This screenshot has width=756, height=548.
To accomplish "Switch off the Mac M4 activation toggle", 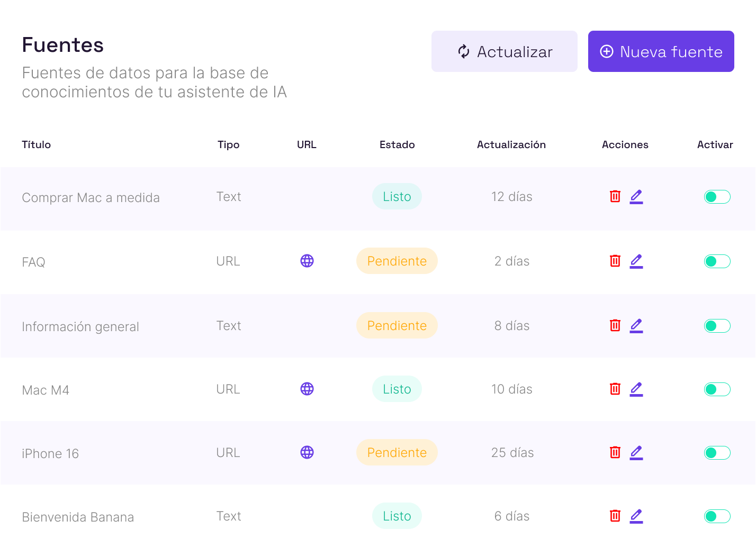I will (x=717, y=389).
